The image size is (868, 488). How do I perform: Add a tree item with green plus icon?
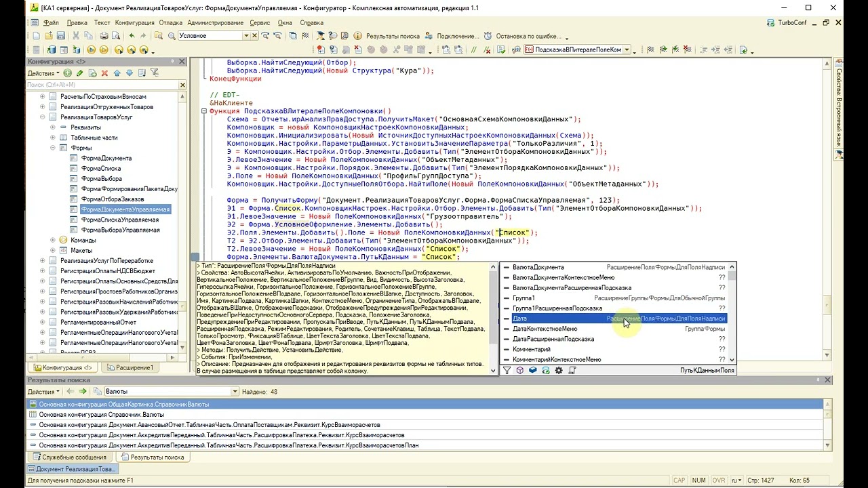click(68, 73)
